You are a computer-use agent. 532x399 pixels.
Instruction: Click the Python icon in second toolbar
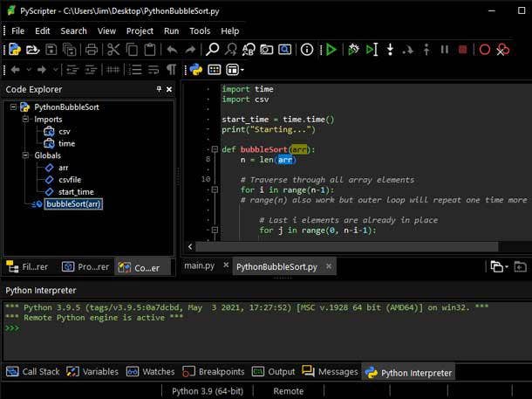[x=195, y=70]
